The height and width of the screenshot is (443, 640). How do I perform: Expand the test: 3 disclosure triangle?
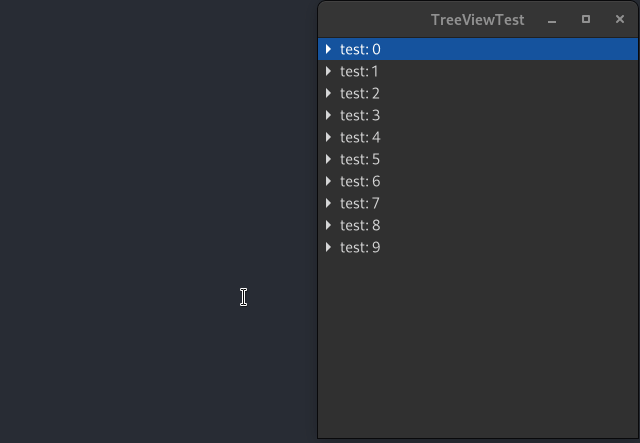tap(329, 115)
